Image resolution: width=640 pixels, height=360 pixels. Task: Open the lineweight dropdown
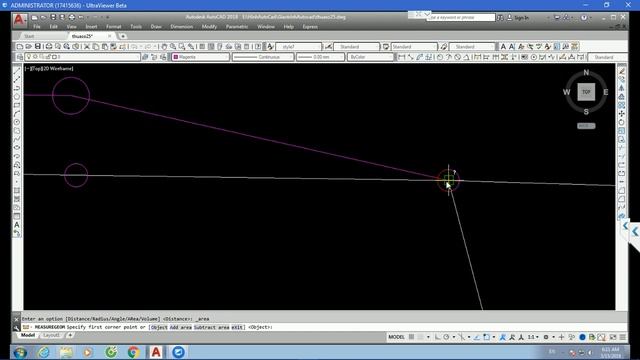320,57
